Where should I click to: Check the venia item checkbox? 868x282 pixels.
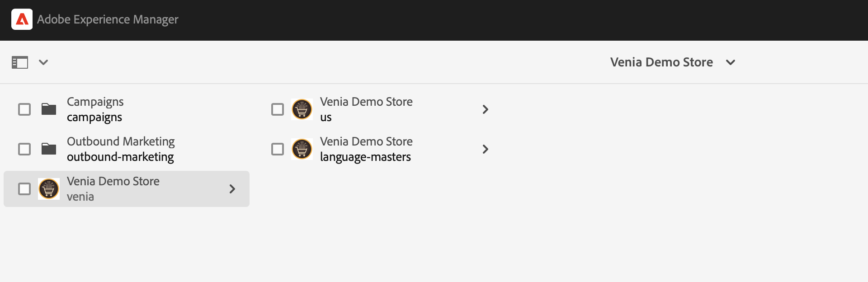coord(24,189)
